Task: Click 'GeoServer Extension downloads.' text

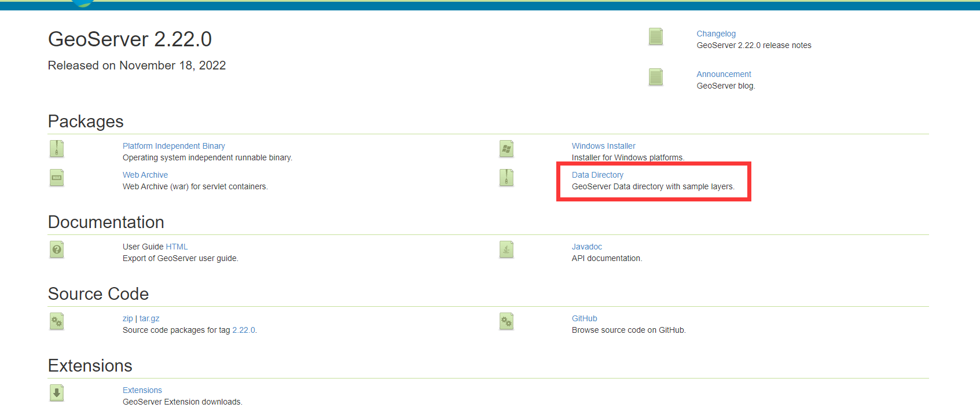Action: point(182,402)
